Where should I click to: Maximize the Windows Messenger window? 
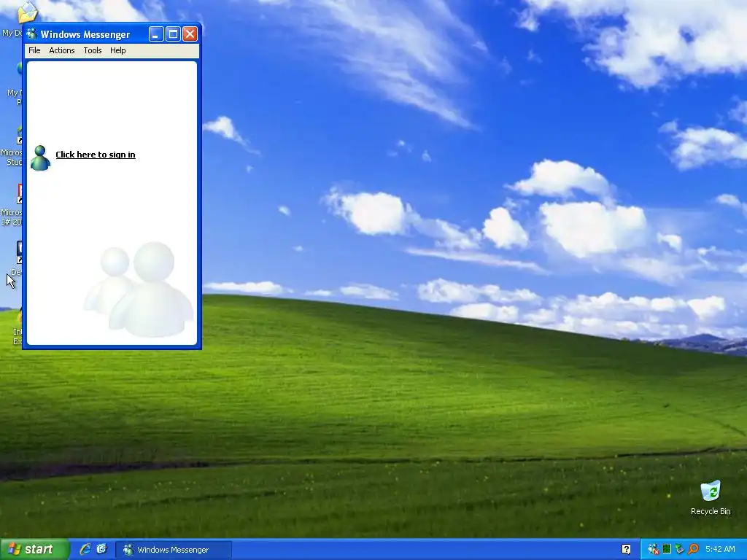[173, 34]
